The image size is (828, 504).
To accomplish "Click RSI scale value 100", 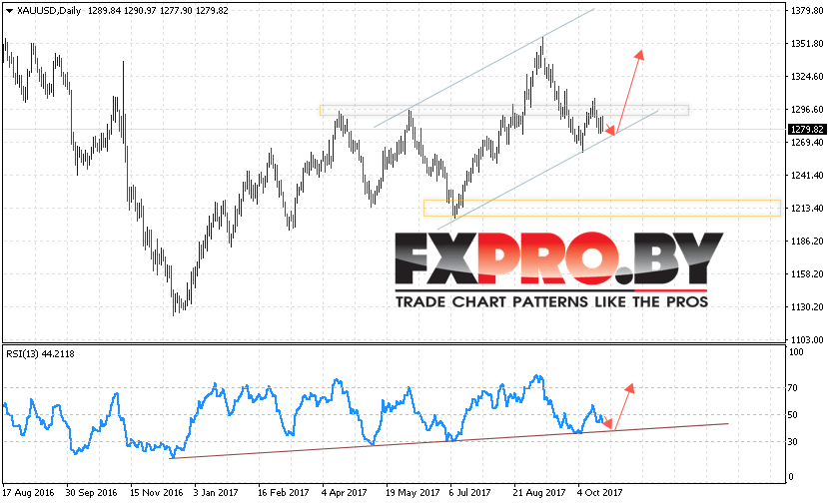I will [x=796, y=352].
